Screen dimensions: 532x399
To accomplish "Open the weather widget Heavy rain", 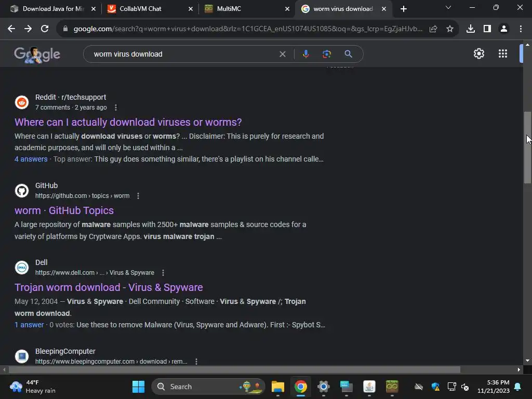I will 32,387.
